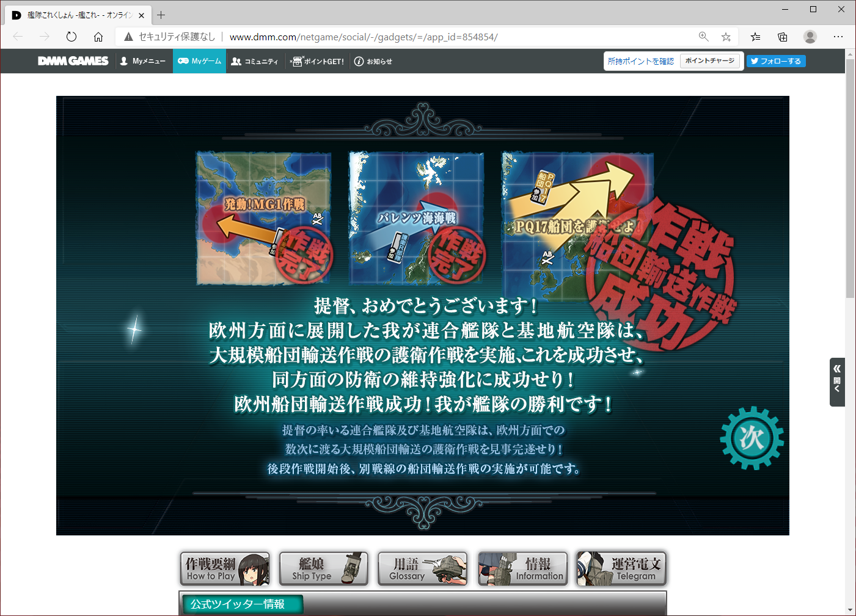The image size is (856, 616).
Task: Open a new browser tab
Action: pos(161,15)
